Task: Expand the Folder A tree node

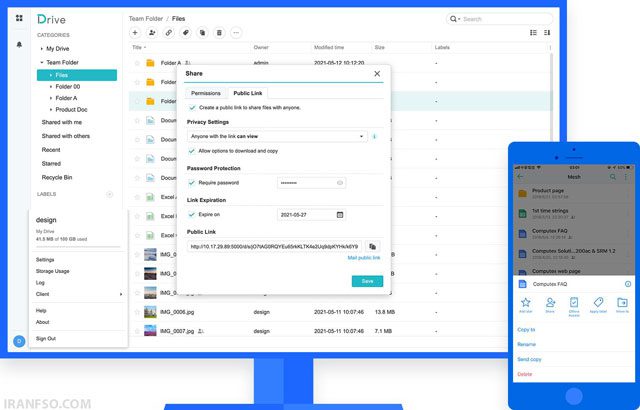Action: tap(51, 98)
